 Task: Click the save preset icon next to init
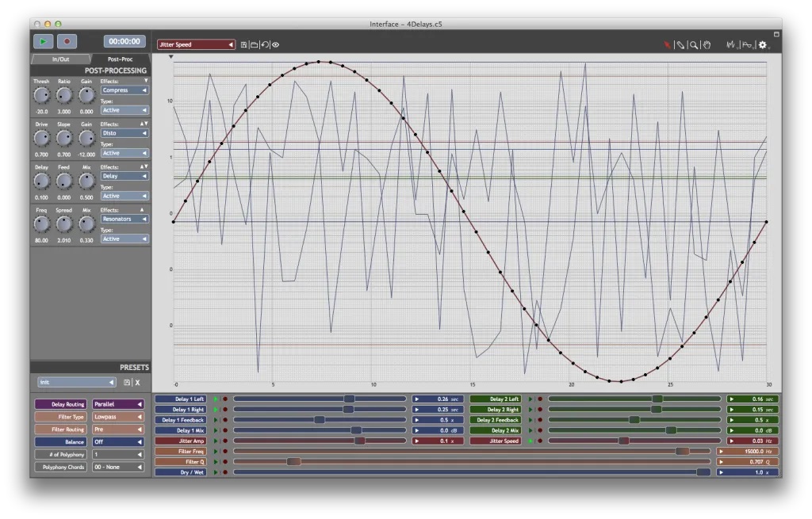(127, 383)
